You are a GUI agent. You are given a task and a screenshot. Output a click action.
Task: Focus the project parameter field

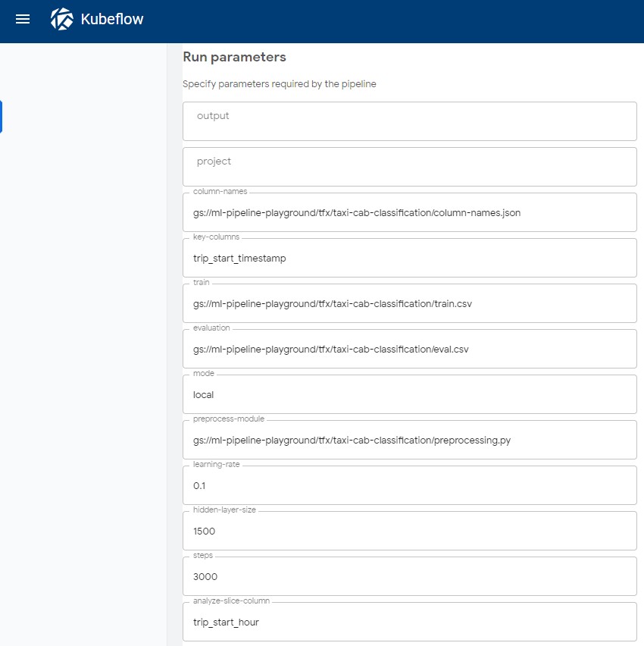[x=410, y=167]
